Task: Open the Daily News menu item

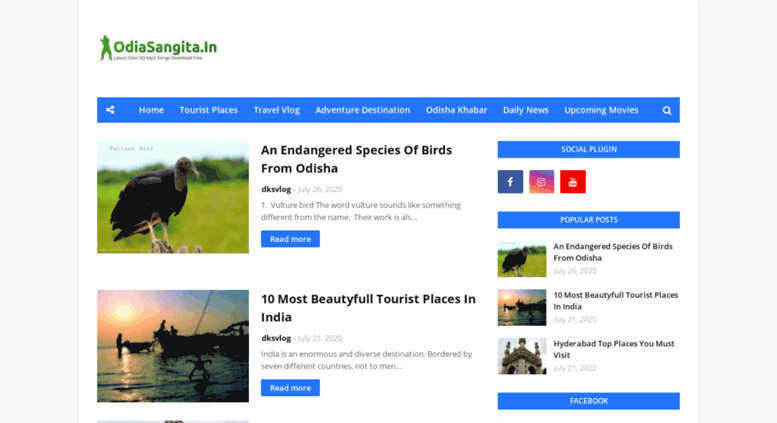Action: tap(526, 110)
